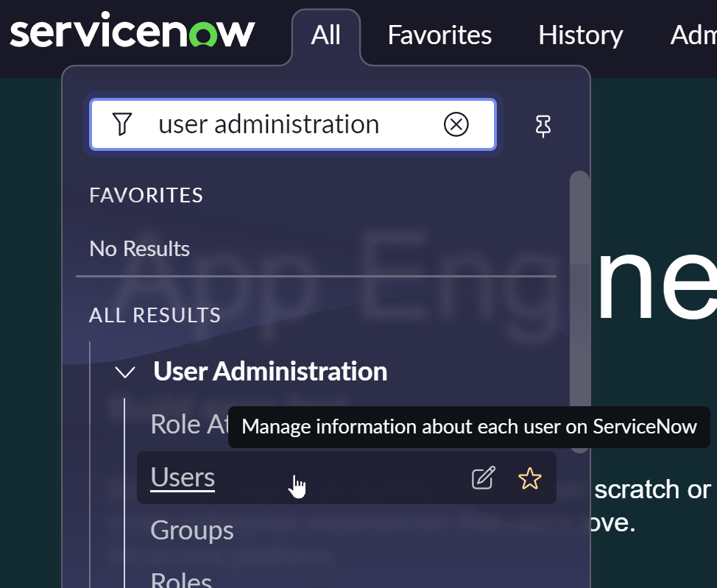Open the History tab
Image resolution: width=717 pixels, height=588 pixels.
coord(580,35)
